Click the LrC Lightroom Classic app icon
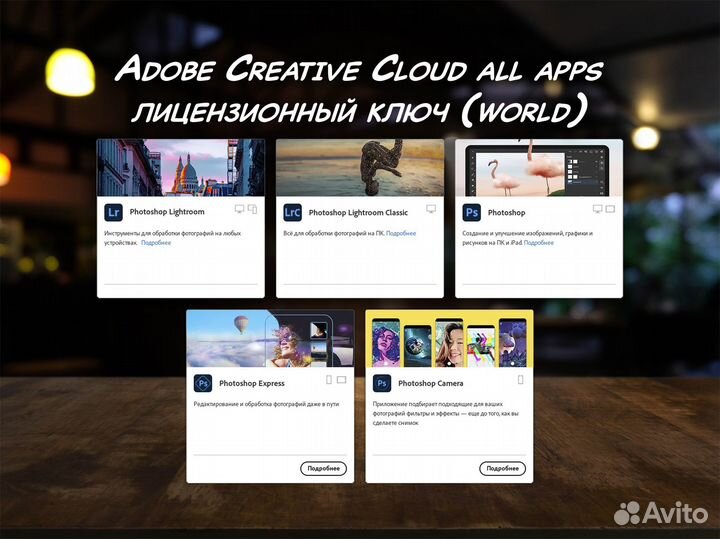This screenshot has width=720, height=539. point(292,213)
